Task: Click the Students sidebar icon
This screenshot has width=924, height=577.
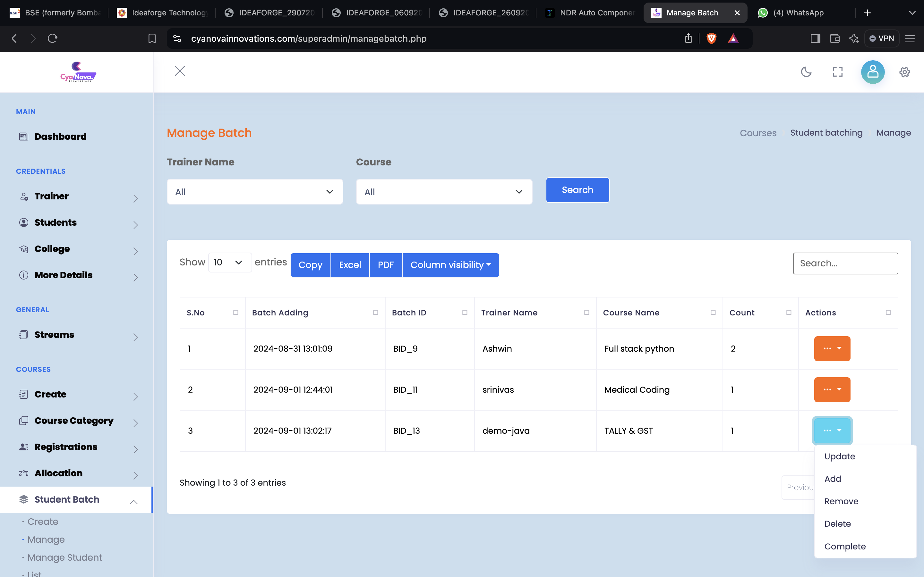Action: tap(24, 223)
